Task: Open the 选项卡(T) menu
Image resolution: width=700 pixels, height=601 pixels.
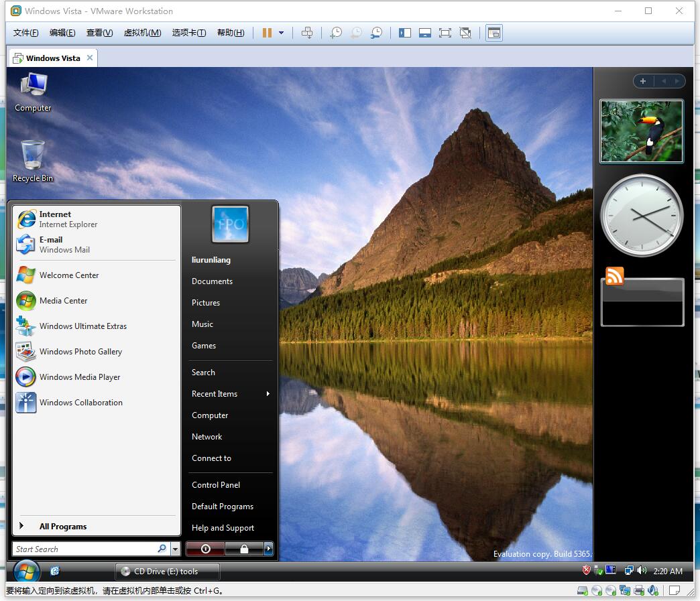Action: (189, 33)
